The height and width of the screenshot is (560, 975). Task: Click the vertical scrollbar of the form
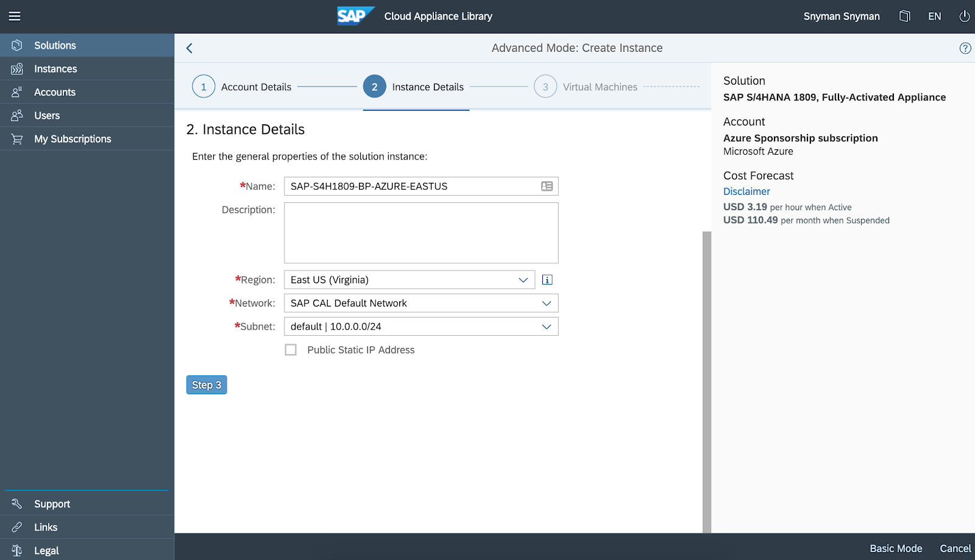coord(707,382)
